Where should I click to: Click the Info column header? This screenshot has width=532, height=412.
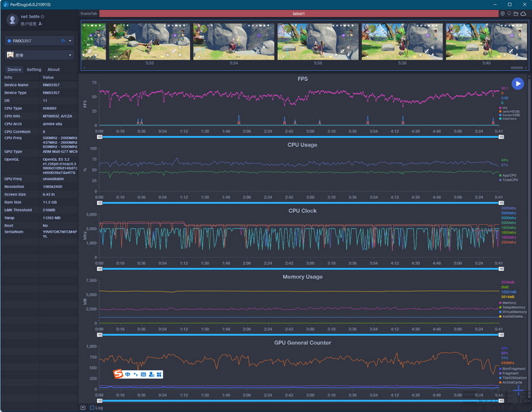[x=9, y=77]
